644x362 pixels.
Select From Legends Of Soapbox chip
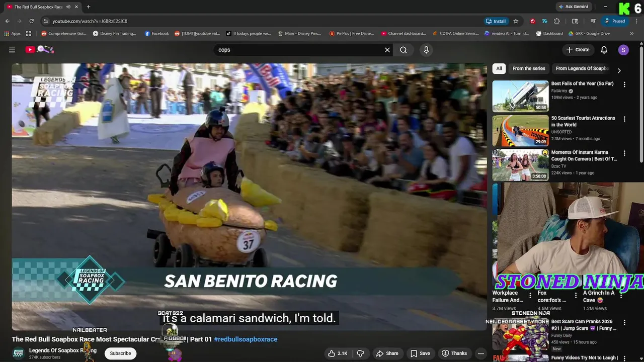point(582,68)
